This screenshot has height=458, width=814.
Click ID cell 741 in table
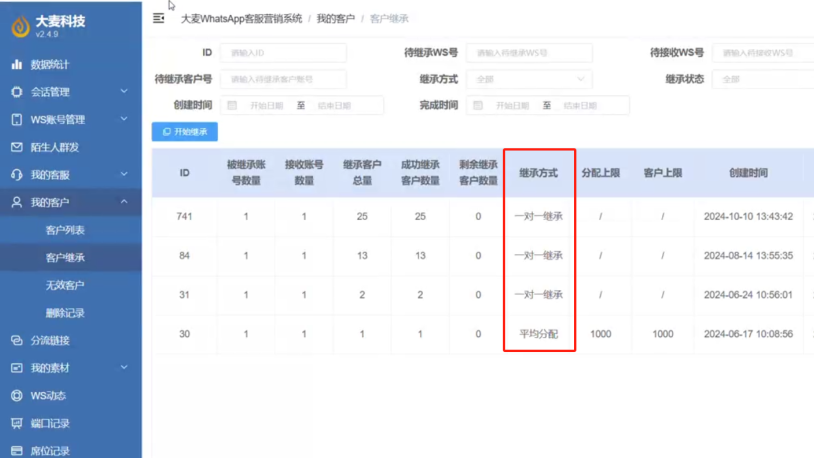pos(184,217)
